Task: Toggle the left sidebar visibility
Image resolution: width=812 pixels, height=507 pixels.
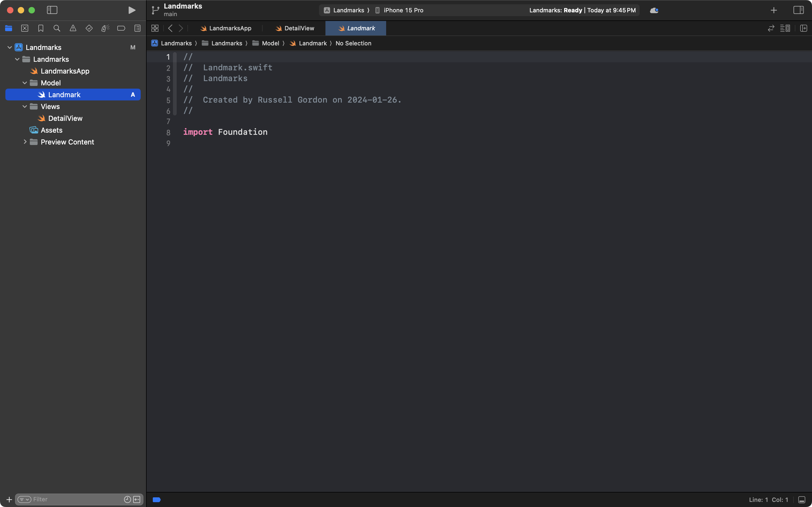Action: 52,10
